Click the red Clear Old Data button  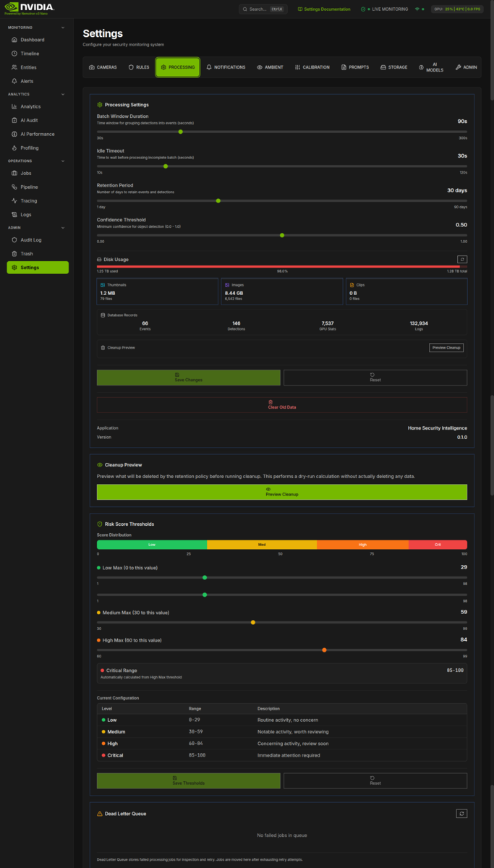pos(281,404)
